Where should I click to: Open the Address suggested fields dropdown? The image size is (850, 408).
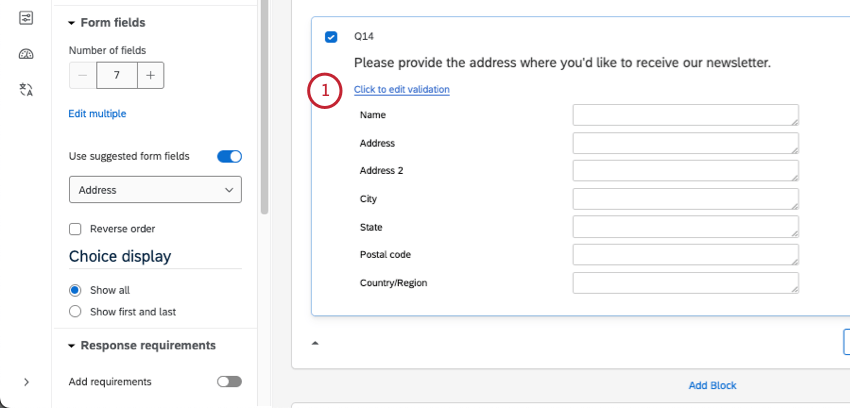point(155,189)
